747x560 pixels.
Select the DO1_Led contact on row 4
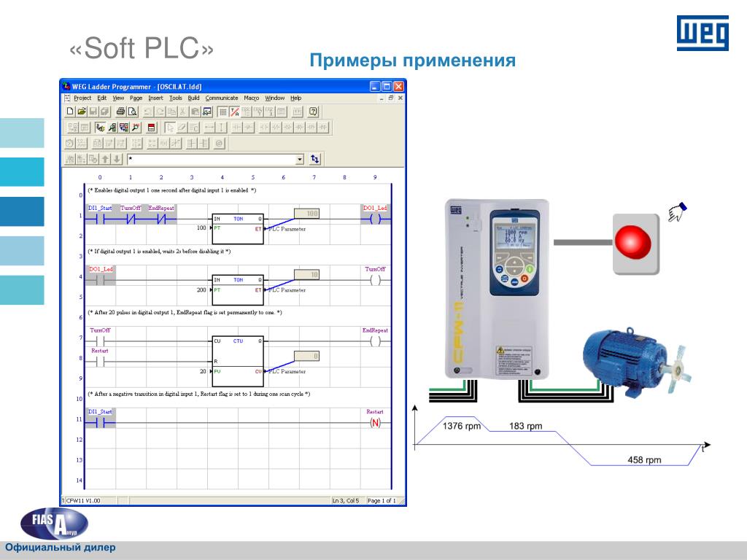(100, 280)
